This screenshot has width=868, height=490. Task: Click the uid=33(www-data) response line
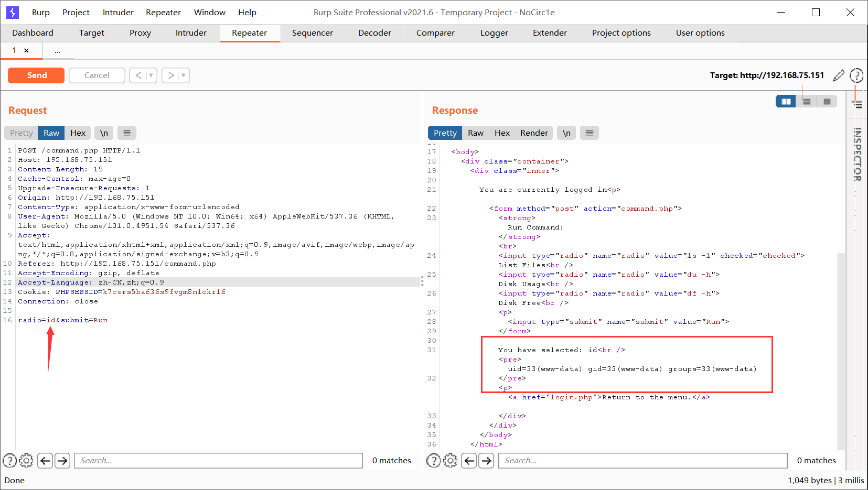point(632,369)
